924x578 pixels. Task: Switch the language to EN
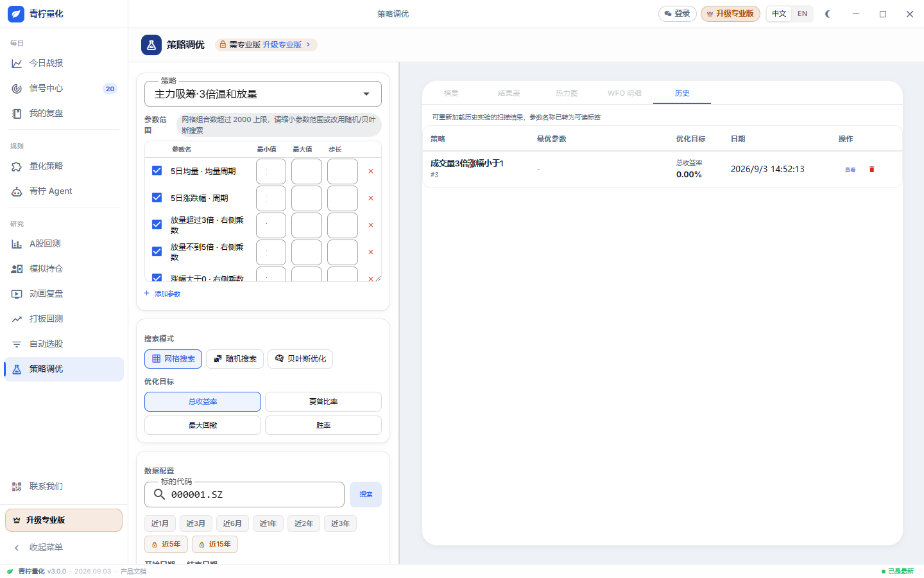point(802,13)
